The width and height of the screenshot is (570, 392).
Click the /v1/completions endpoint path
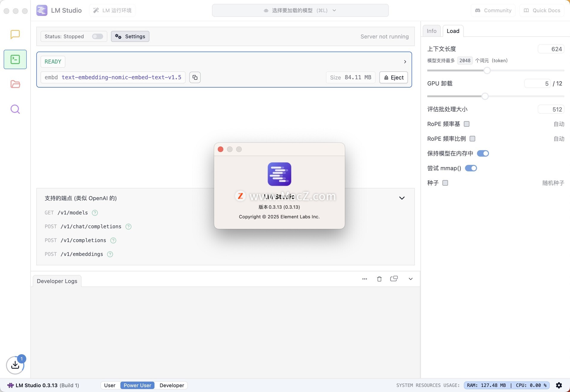(83, 240)
